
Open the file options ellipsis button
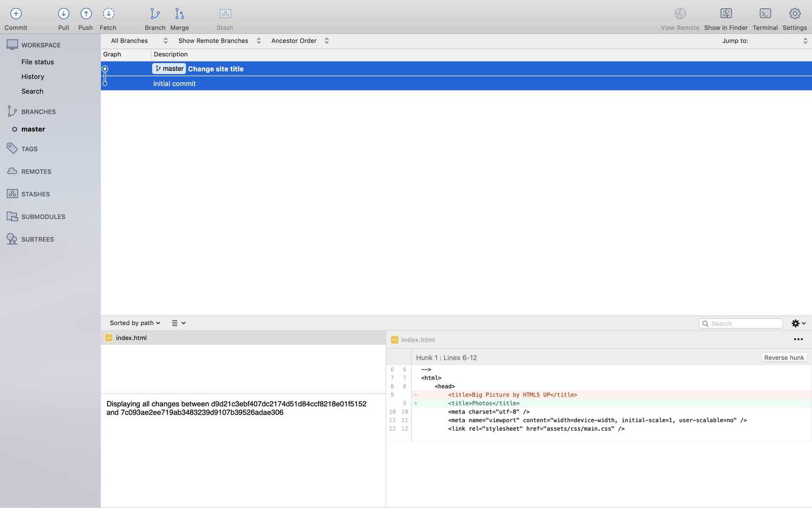point(798,339)
